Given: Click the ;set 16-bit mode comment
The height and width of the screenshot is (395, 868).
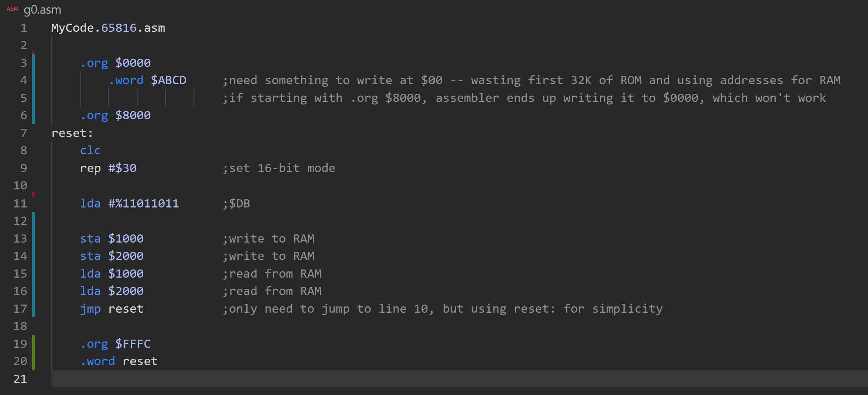Looking at the screenshot, I should [x=279, y=168].
